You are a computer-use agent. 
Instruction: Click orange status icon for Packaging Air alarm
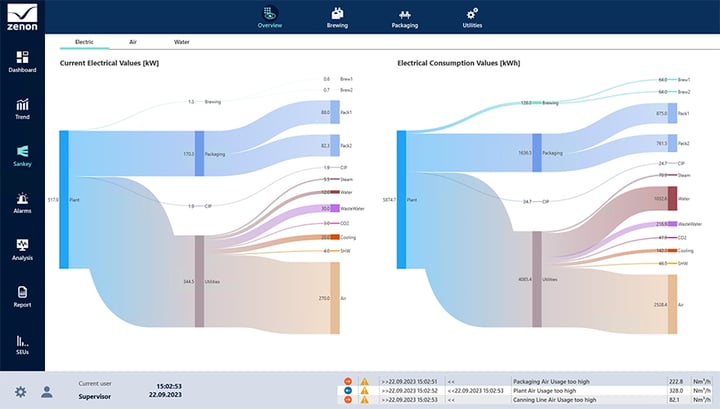(x=348, y=381)
